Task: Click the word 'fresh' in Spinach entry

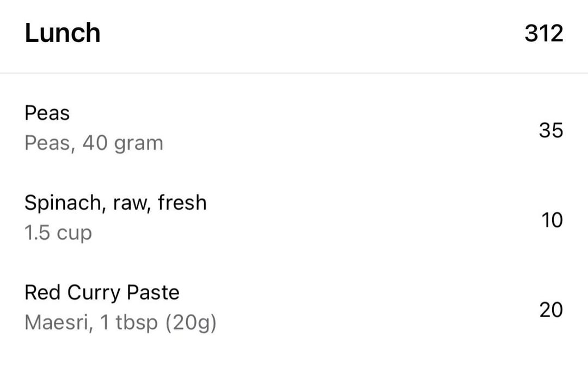Action: click(182, 203)
